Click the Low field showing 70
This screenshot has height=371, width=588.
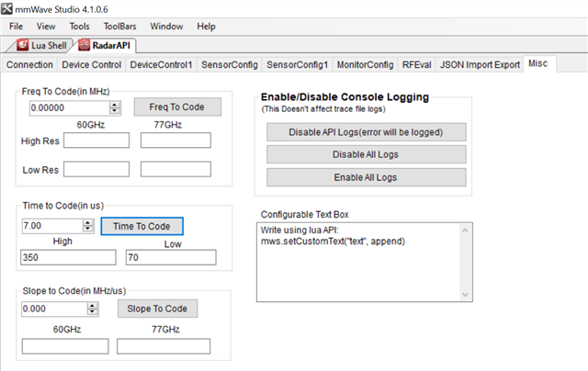171,257
